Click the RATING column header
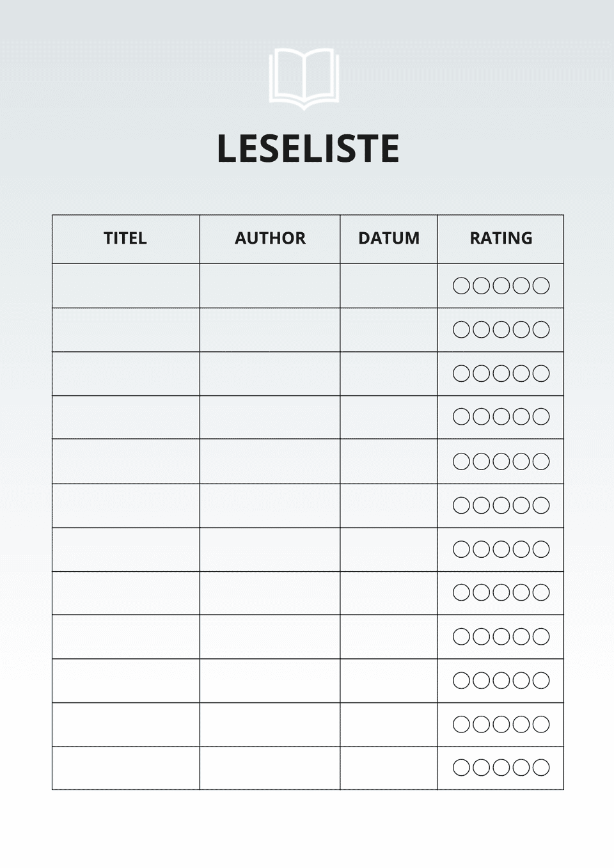 click(x=501, y=239)
